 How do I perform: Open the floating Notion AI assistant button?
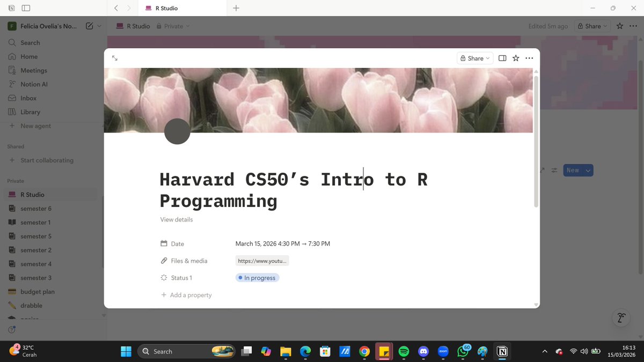621,317
